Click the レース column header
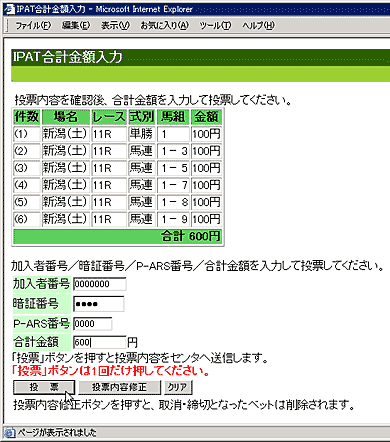Image resolution: width=390 pixels, height=442 pixels. tap(109, 117)
